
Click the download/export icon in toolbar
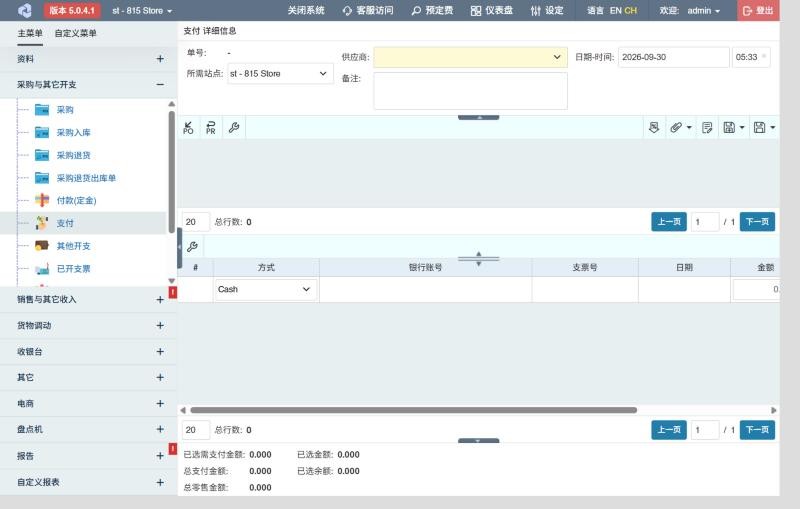coord(654,128)
